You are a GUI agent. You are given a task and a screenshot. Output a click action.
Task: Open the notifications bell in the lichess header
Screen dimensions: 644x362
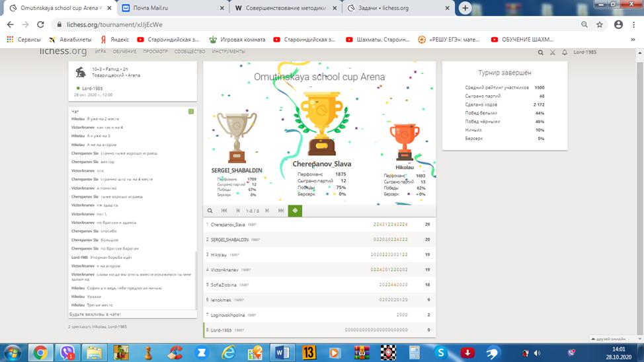click(x=564, y=52)
